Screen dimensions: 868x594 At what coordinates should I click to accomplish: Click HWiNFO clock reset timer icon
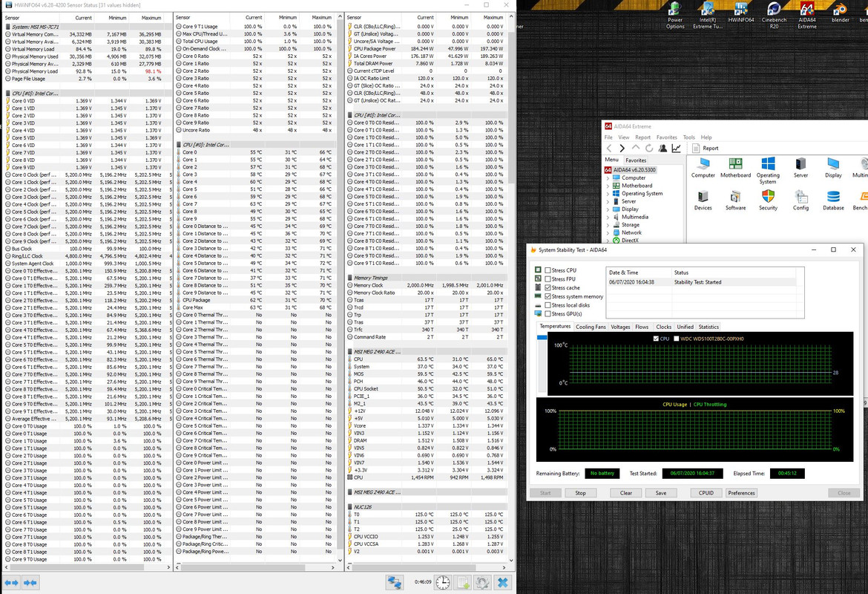(442, 582)
